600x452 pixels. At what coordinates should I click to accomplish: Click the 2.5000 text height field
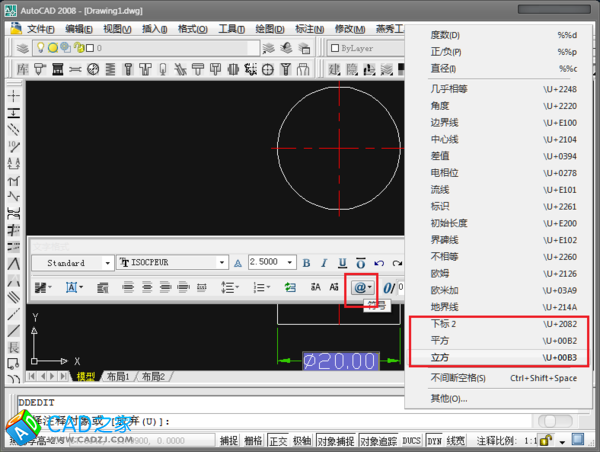(268, 263)
